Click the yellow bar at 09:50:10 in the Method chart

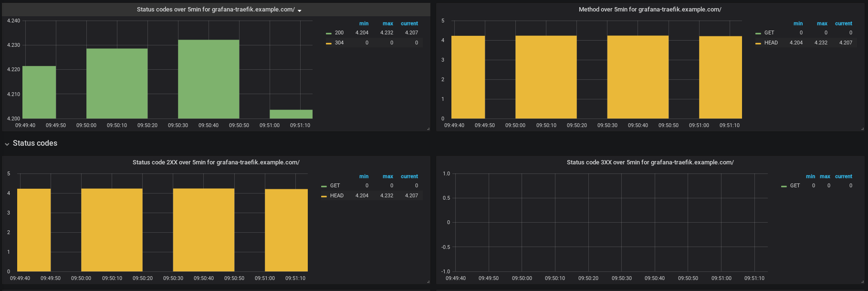(546, 77)
